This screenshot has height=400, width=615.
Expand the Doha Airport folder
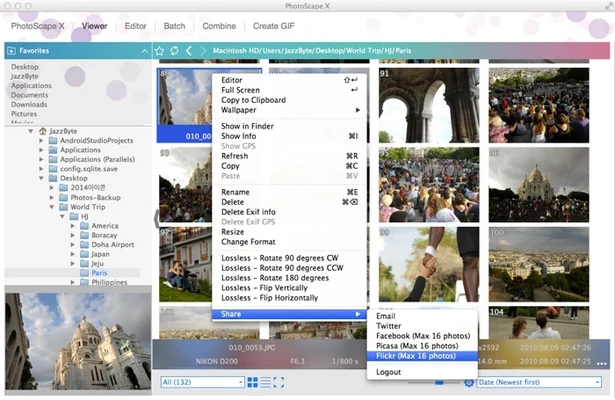(x=73, y=245)
